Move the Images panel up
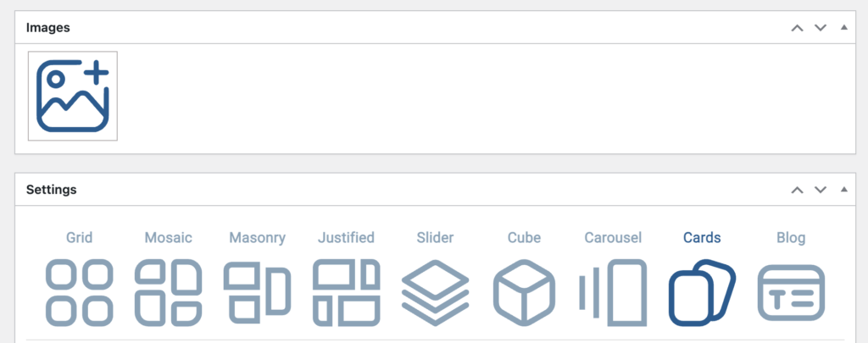Image resolution: width=868 pixels, height=343 pixels. click(x=797, y=28)
